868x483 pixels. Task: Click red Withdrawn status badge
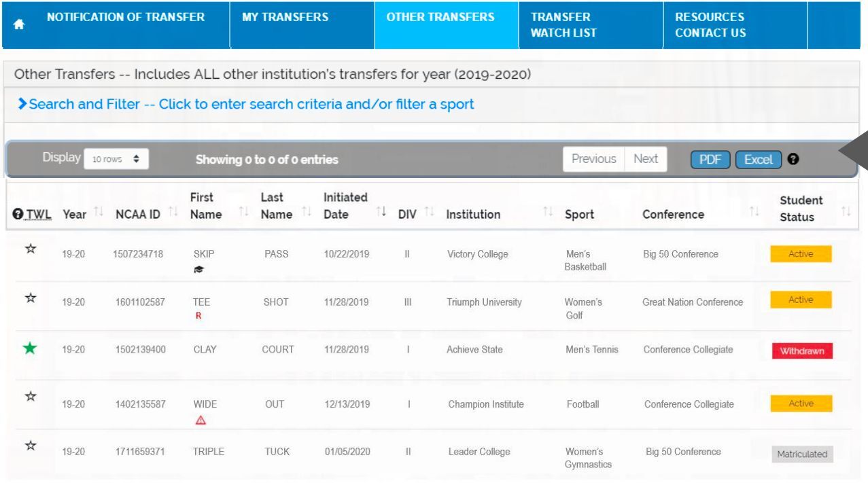tap(801, 351)
